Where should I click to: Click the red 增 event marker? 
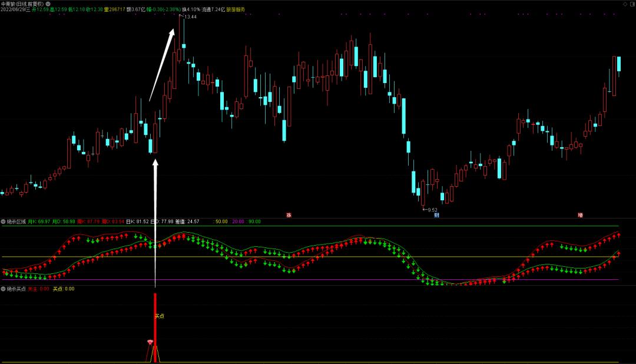(x=581, y=215)
